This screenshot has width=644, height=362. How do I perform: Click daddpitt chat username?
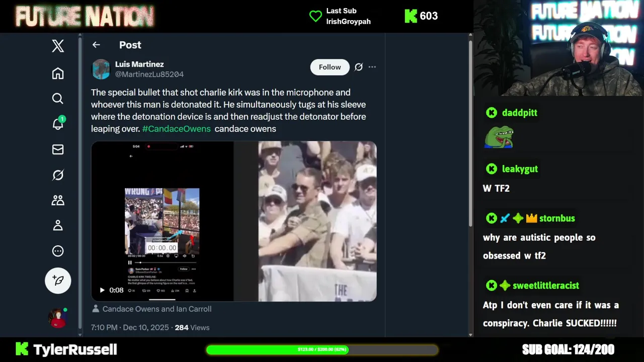(x=520, y=113)
